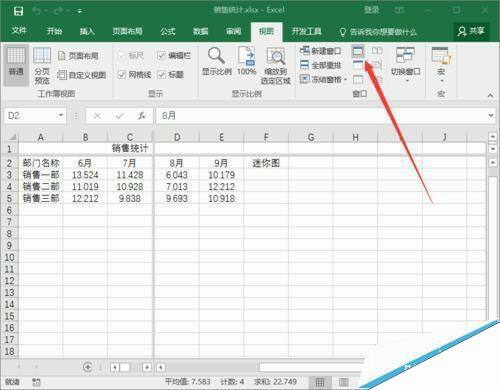Click right pane horizontal scroll left arrow
Viewport: 500px width, 390px height.
pyautogui.click(x=161, y=367)
